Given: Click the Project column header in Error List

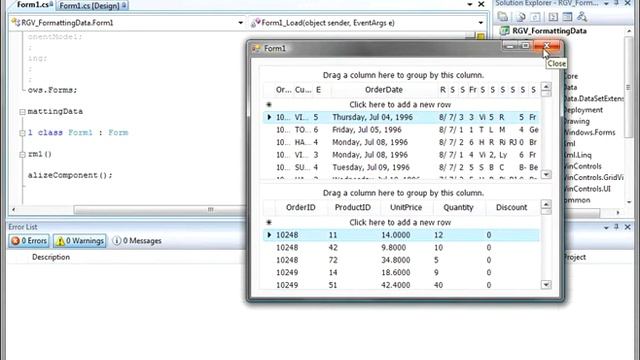Looking at the screenshot, I should point(575,257).
